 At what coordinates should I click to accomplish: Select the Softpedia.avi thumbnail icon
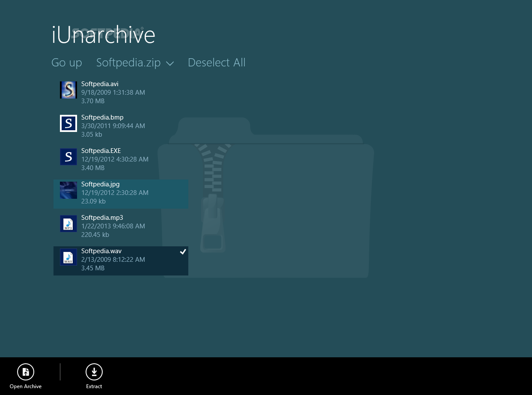coord(68,90)
